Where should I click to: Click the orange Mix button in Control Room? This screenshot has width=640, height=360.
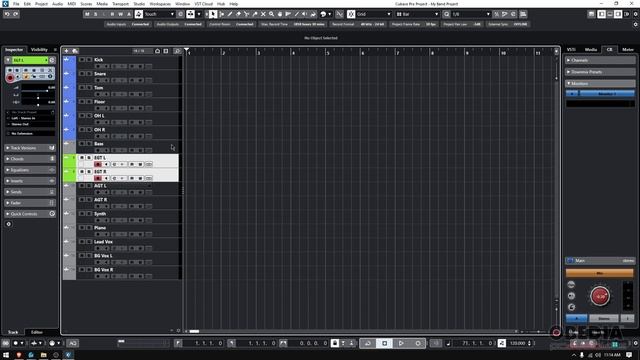599,273
